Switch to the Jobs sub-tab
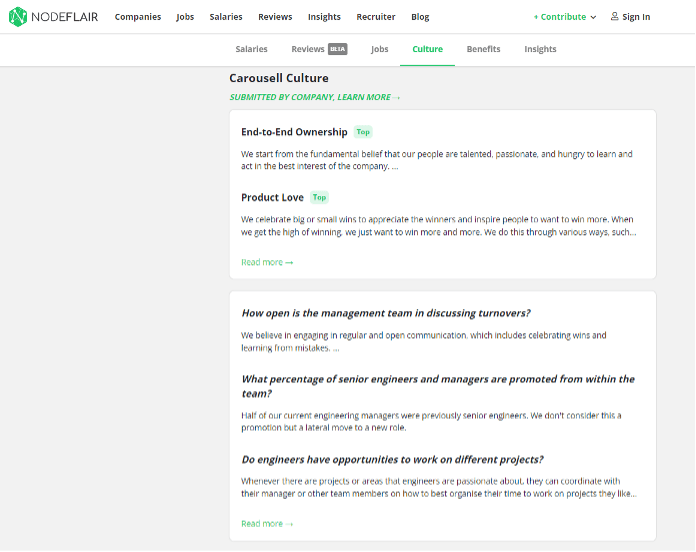 tap(380, 49)
